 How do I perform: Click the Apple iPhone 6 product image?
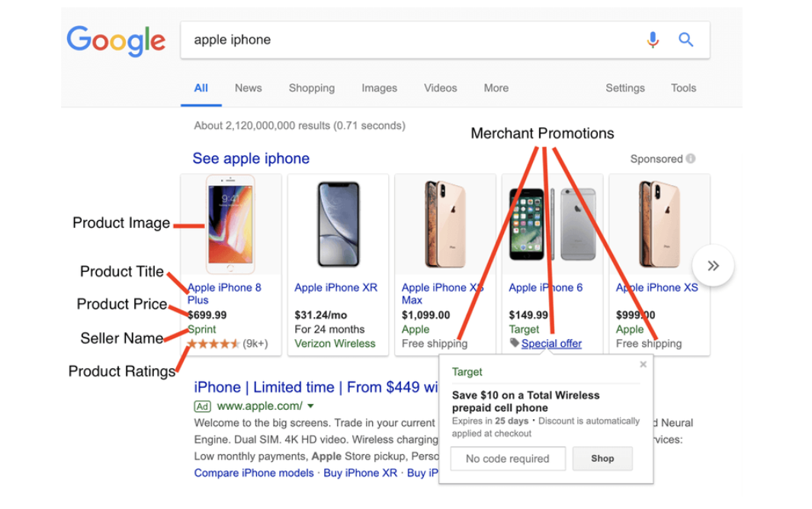click(x=552, y=225)
